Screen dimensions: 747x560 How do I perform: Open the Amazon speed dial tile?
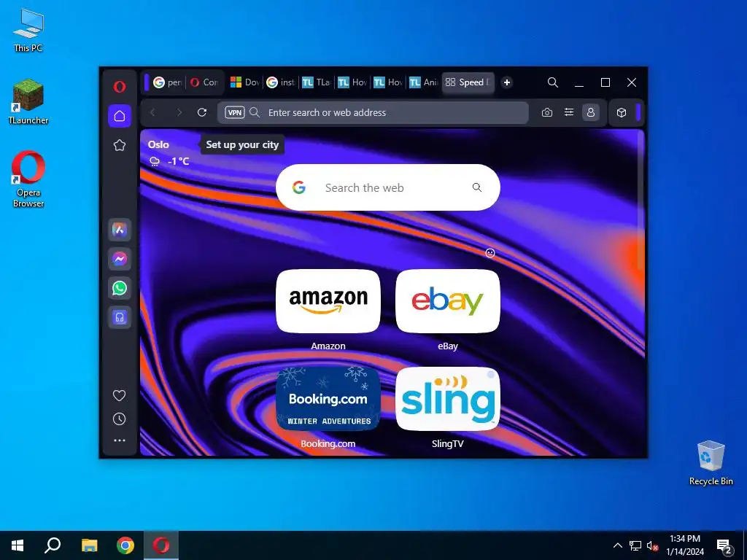coord(328,301)
